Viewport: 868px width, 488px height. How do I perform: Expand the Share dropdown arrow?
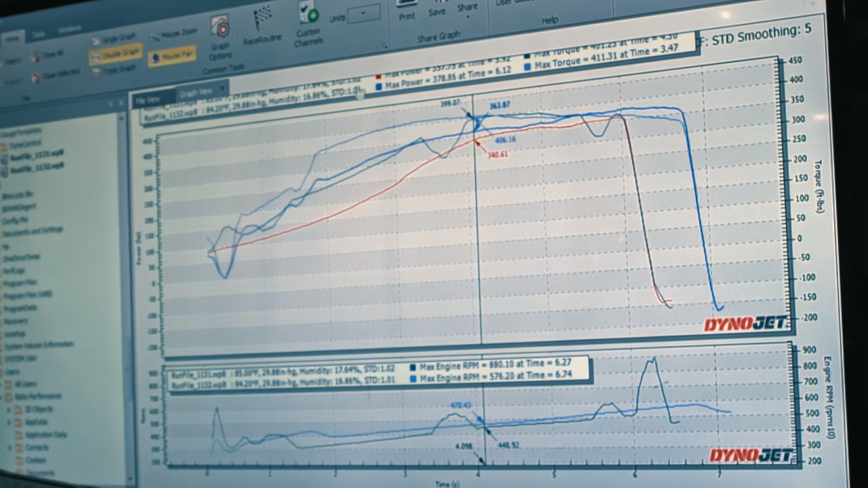(467, 17)
